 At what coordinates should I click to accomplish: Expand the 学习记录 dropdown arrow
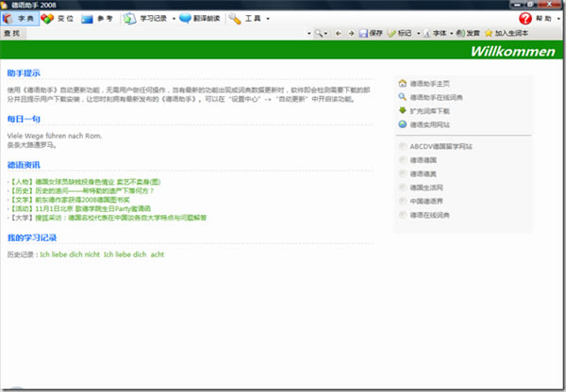tap(173, 19)
